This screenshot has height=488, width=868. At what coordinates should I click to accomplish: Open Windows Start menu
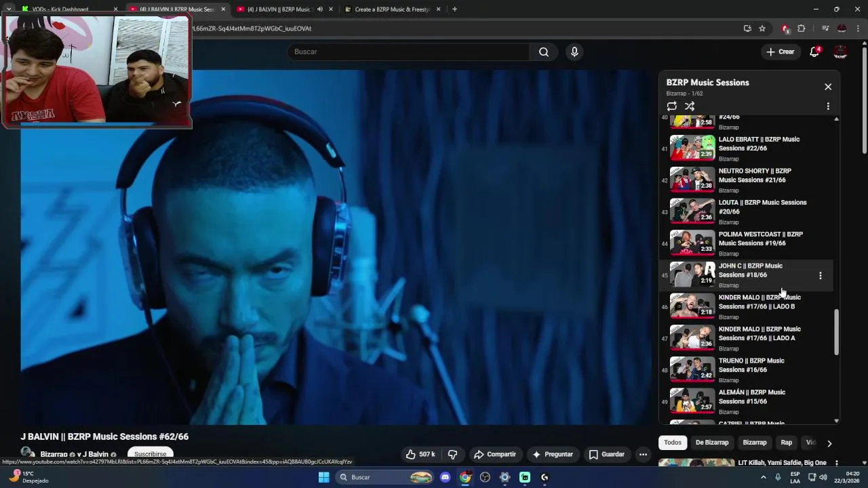[x=324, y=477]
